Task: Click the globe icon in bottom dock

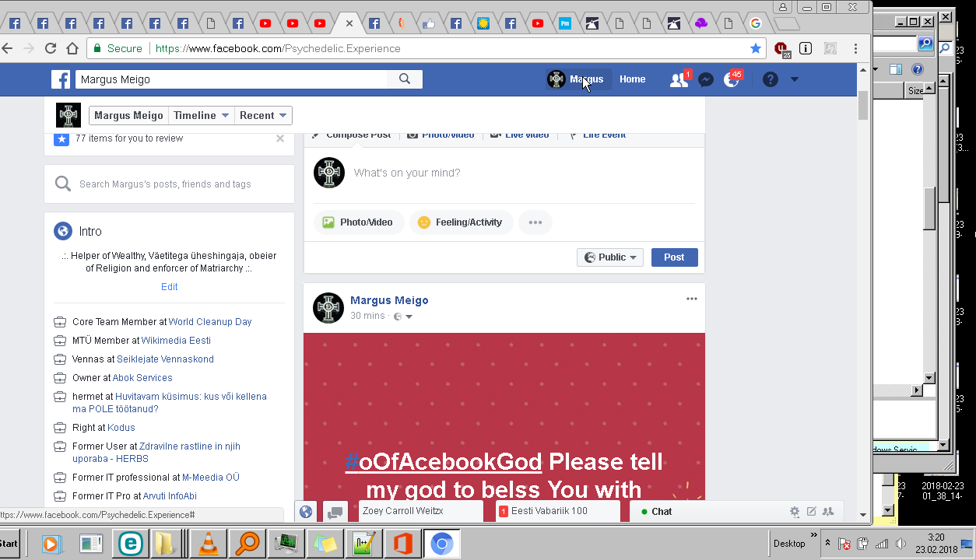Action: click(306, 512)
